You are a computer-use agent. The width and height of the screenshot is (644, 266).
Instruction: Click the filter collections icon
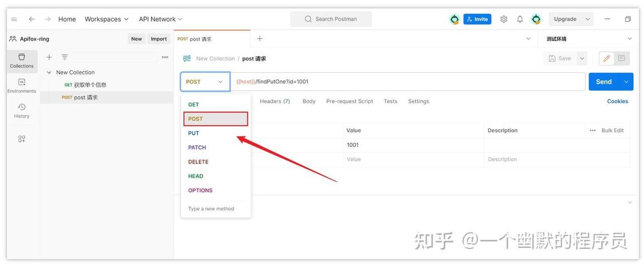[64, 57]
